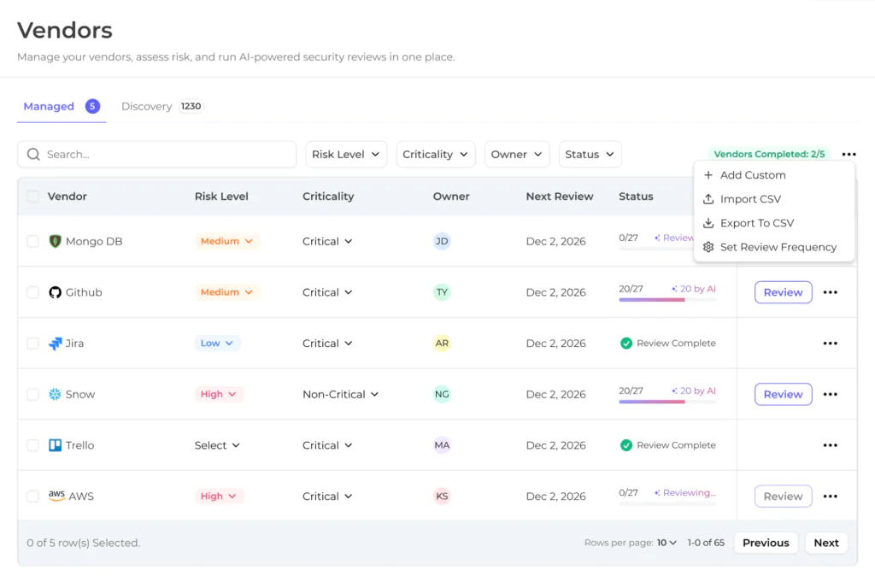Go to the Next page

pyautogui.click(x=826, y=543)
